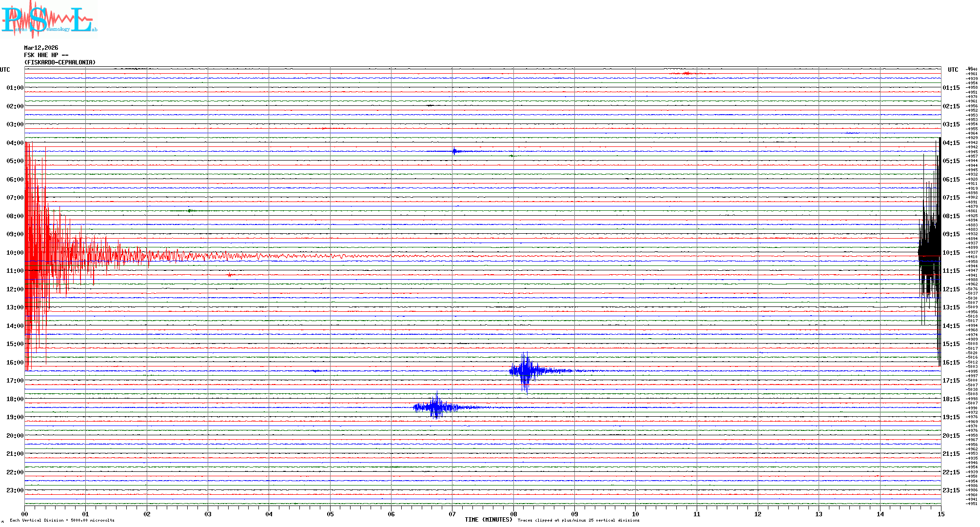Click the 10:15 label on right axis
The image size is (980, 527).
click(x=951, y=253)
